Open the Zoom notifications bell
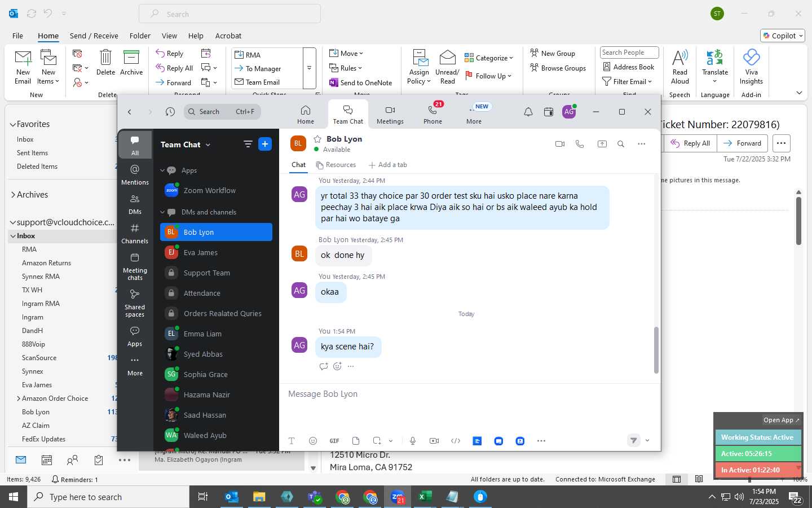Screen dimensions: 812x508 [528, 112]
